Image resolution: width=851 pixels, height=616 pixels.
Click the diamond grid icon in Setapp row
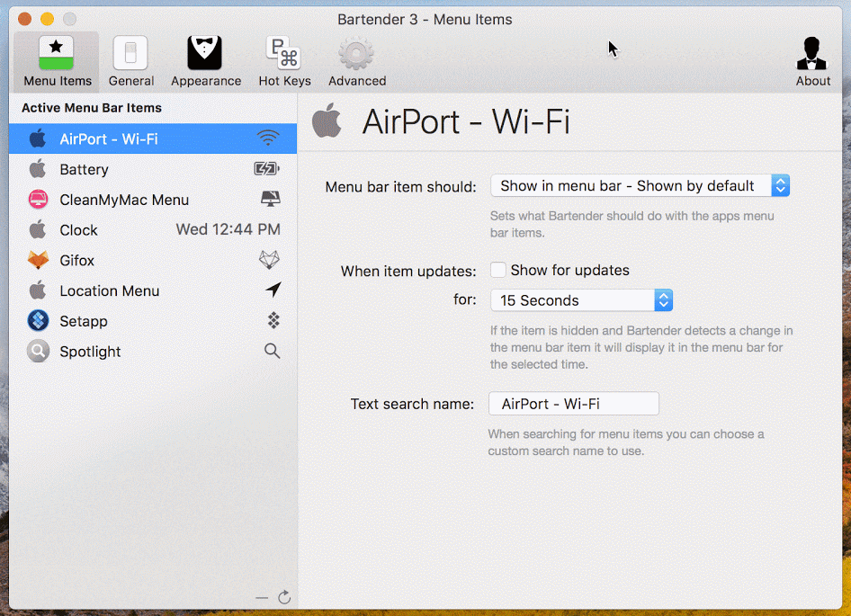273,321
